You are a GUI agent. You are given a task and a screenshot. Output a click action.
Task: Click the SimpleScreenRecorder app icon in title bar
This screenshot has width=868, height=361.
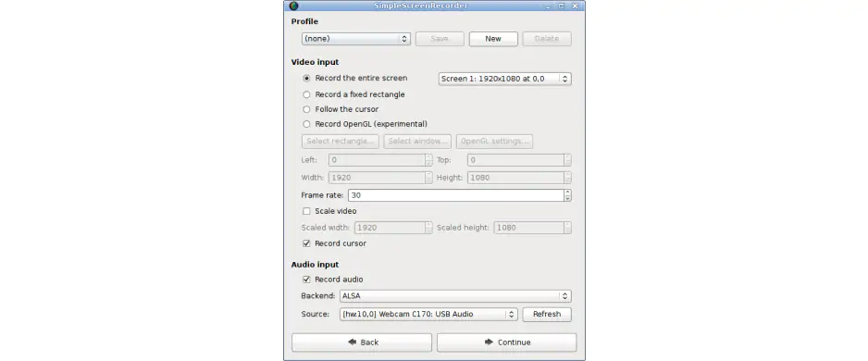[x=293, y=6]
